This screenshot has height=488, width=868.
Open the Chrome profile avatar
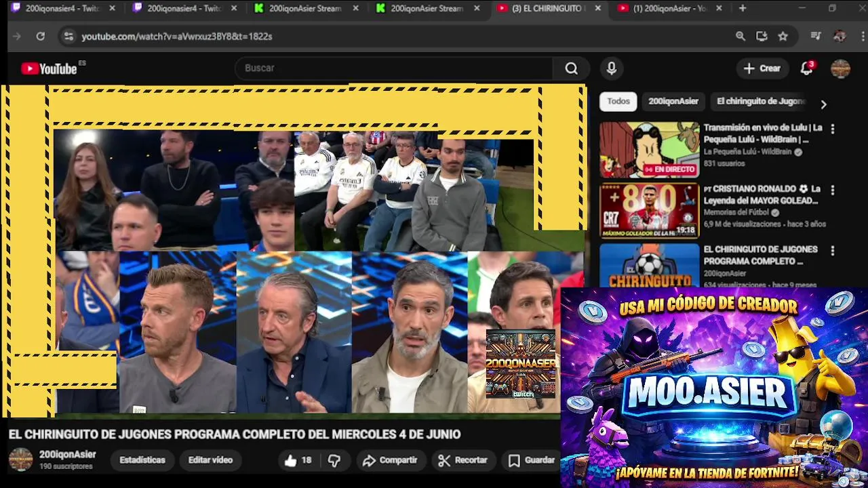coord(840,37)
